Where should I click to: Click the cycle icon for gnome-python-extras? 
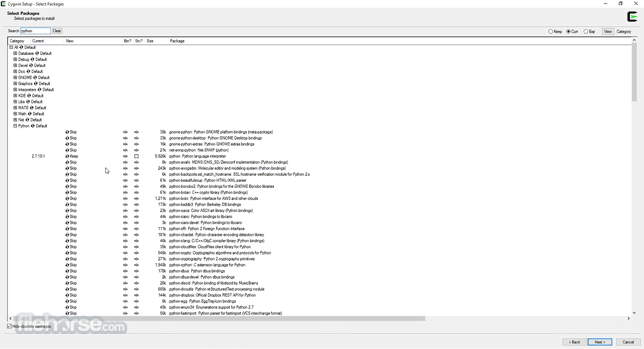point(67,144)
